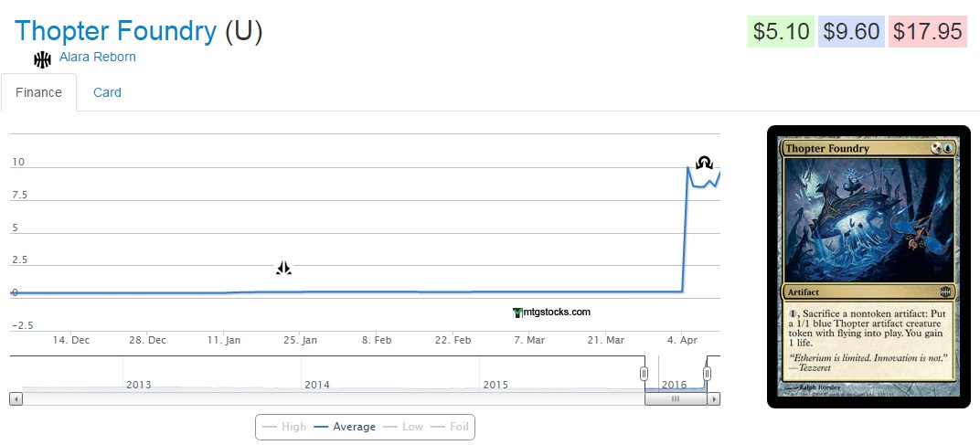
Task: Click the mtgstocks.com watermark logo icon
Action: tap(517, 313)
